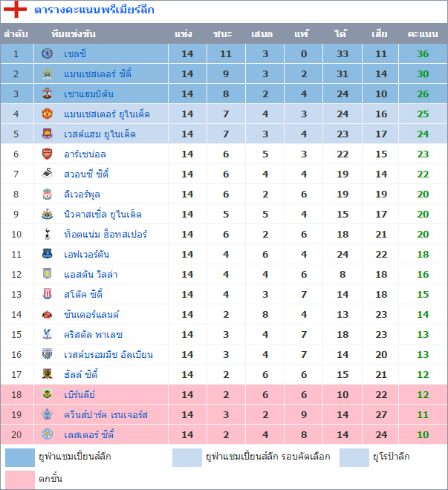
Task: Click the ตกชั้น pink legend swatch
Action: tap(20, 479)
